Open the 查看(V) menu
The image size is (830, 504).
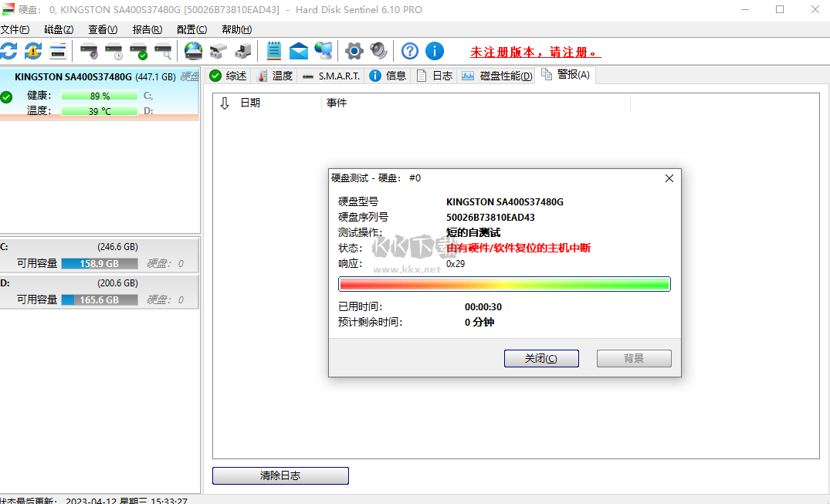(103, 29)
